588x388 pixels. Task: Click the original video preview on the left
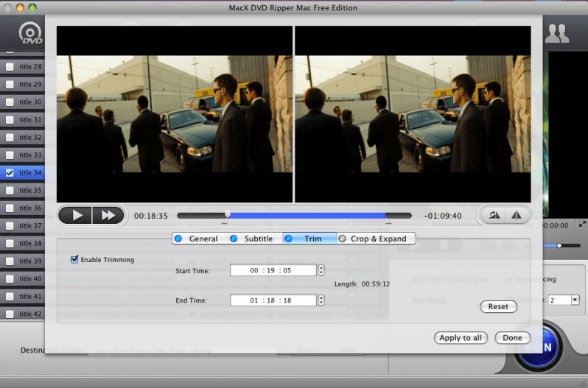[175, 114]
